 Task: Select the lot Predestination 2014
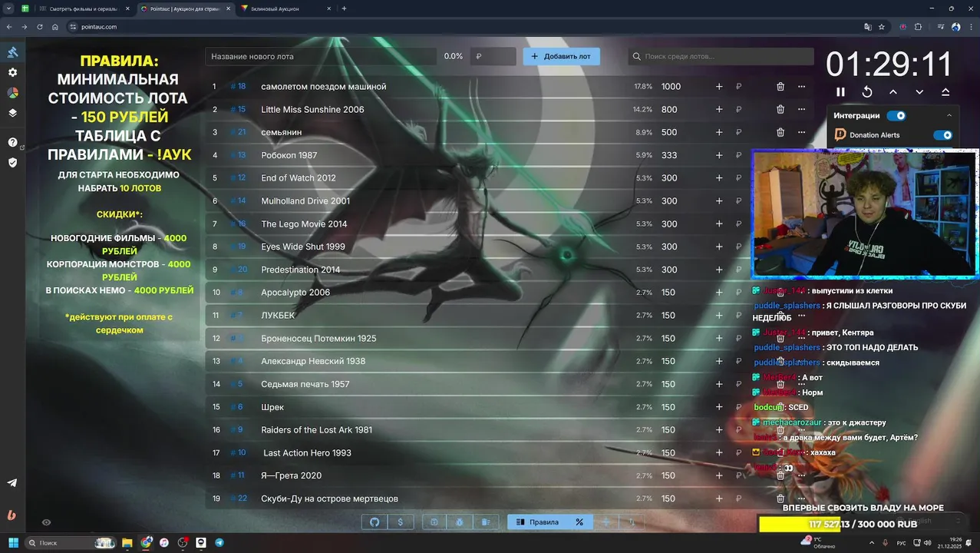tap(300, 270)
